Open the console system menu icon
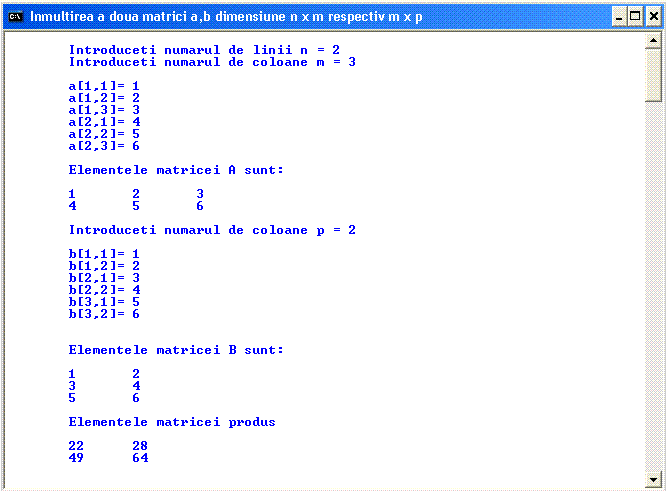Viewport: 668px width, 491px height. (15, 17)
